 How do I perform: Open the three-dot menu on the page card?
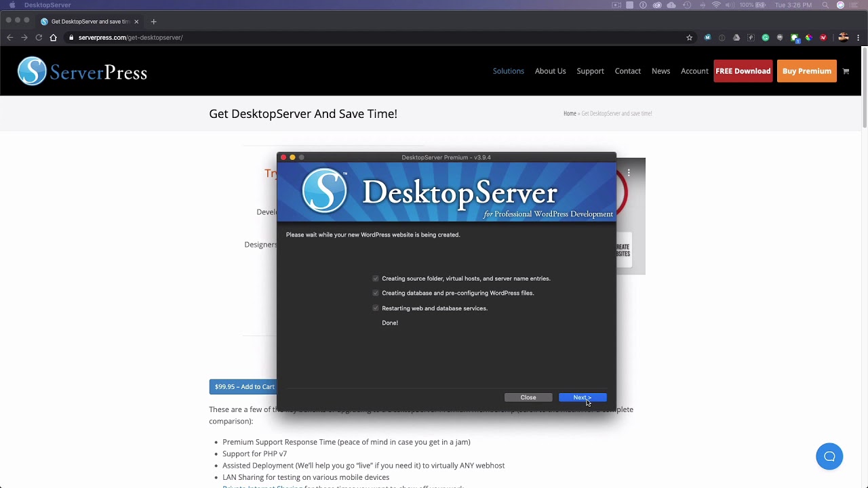coord(629,173)
